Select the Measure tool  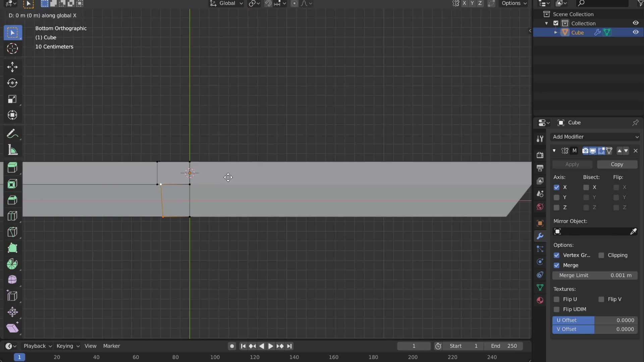[x=12, y=150]
